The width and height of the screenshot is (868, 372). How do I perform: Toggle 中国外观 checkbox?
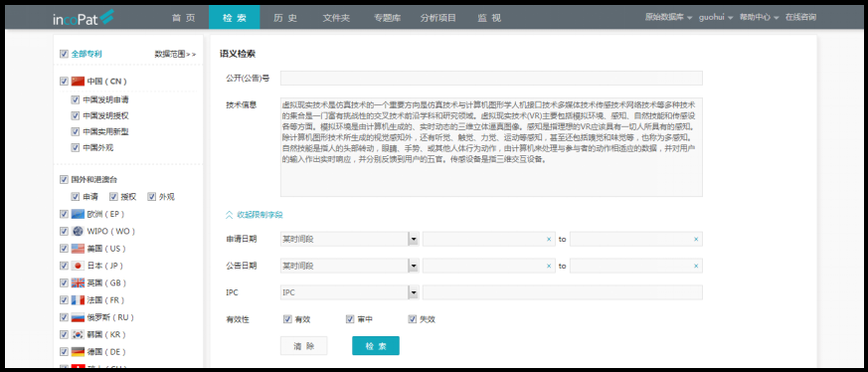[76, 148]
